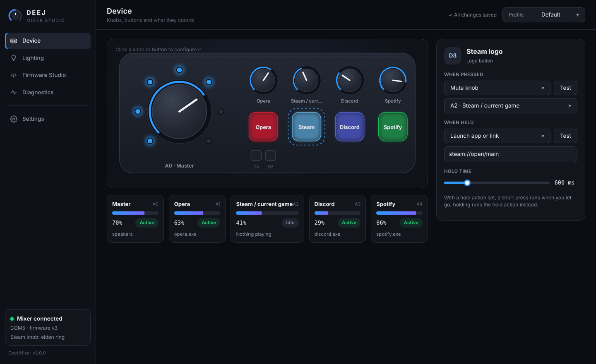Click the unlit LED right of Master knob
This screenshot has width=596, height=364.
[221, 111]
